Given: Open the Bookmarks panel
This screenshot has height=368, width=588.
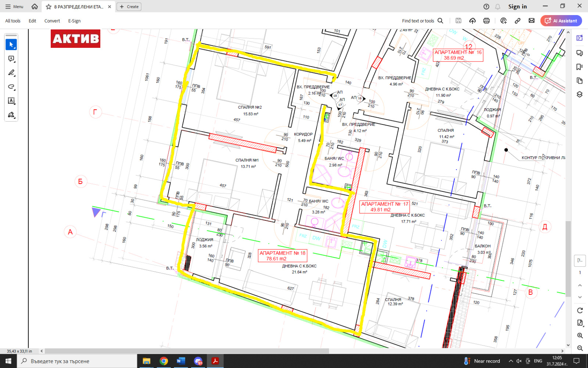Looking at the screenshot, I should pos(579,67).
